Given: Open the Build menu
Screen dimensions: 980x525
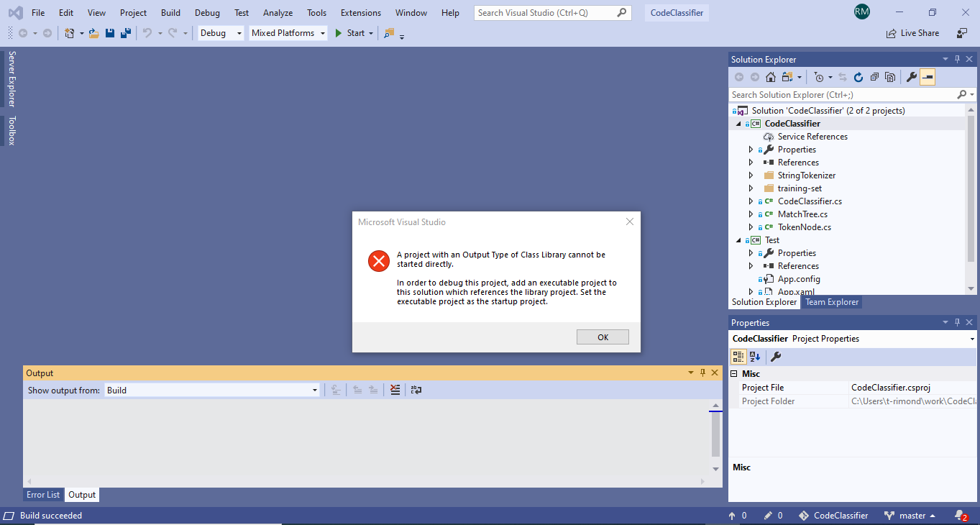Looking at the screenshot, I should (170, 13).
